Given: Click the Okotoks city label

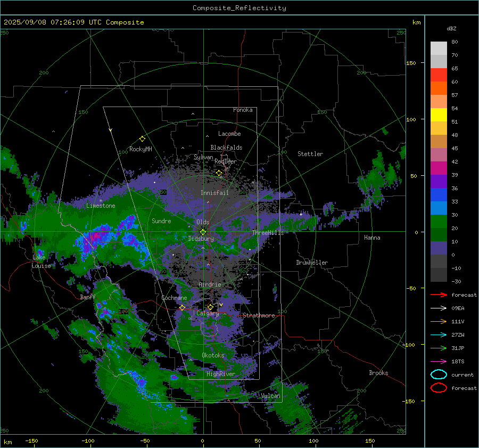Looking at the screenshot, I should click(x=213, y=355).
